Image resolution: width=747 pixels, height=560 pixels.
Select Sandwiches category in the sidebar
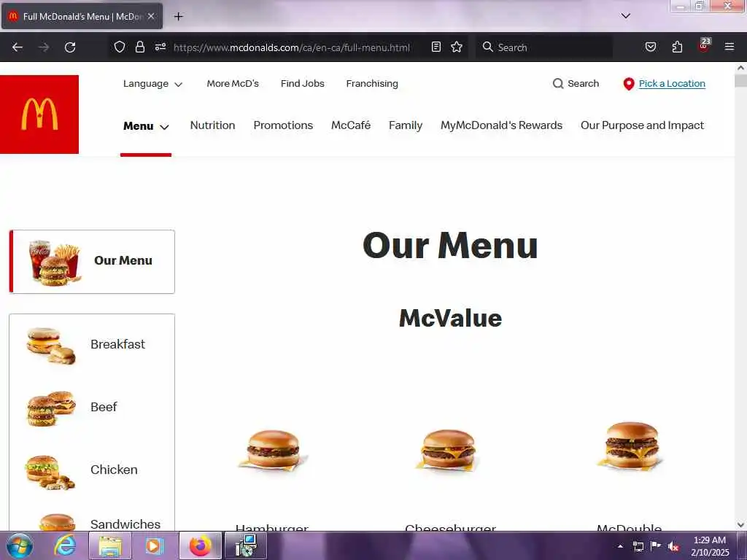tap(92, 522)
